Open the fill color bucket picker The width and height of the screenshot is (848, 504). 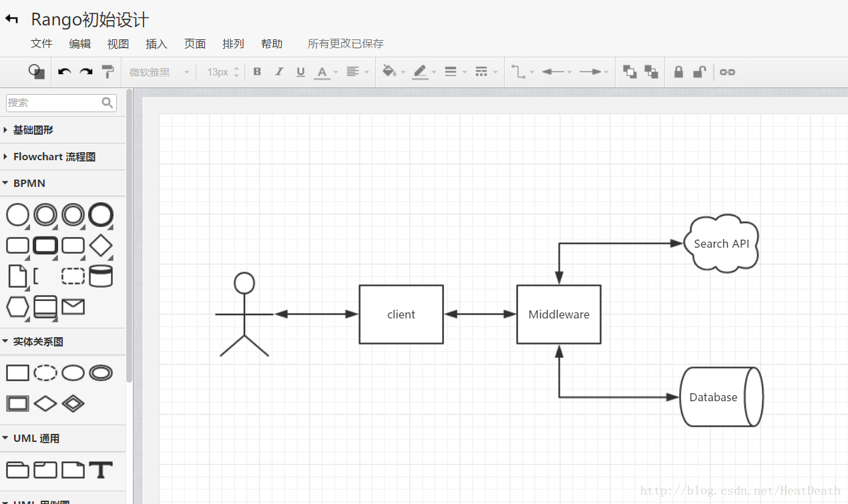point(390,72)
